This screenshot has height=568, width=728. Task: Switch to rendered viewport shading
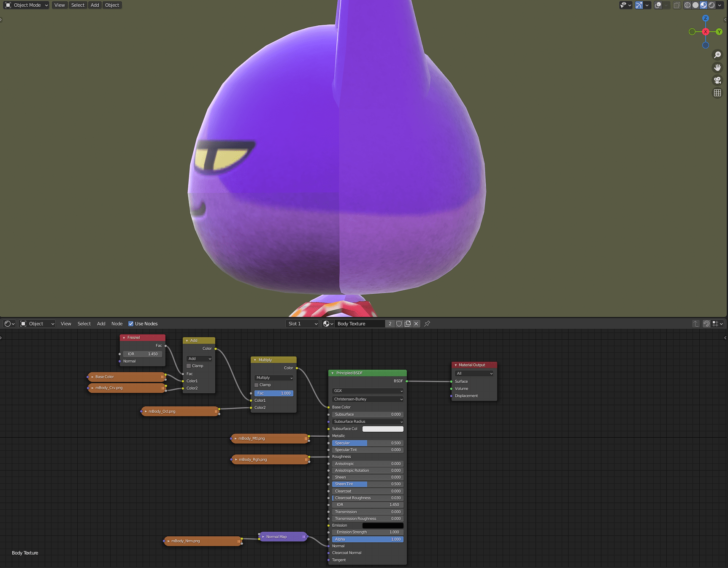pos(712,5)
